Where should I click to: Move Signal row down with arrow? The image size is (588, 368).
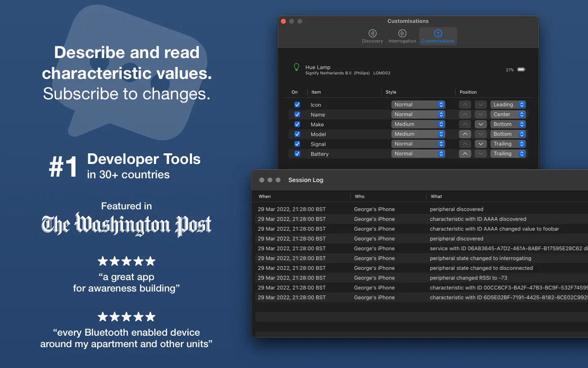481,144
